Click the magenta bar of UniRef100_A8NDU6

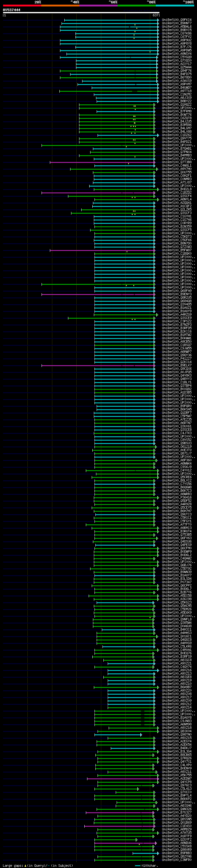click(x=126, y=843)
